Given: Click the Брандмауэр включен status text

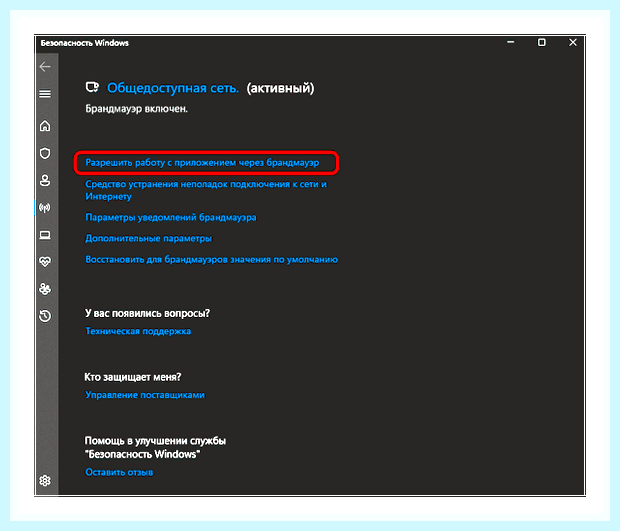Looking at the screenshot, I should (136, 109).
